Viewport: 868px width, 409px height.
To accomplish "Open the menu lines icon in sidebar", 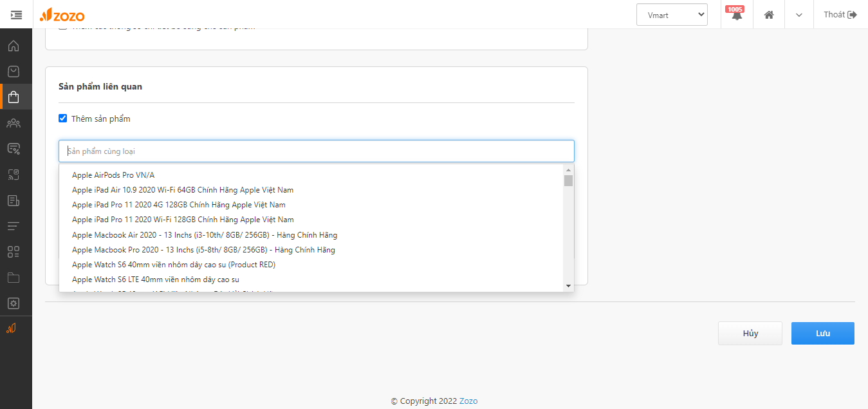I will (x=14, y=226).
